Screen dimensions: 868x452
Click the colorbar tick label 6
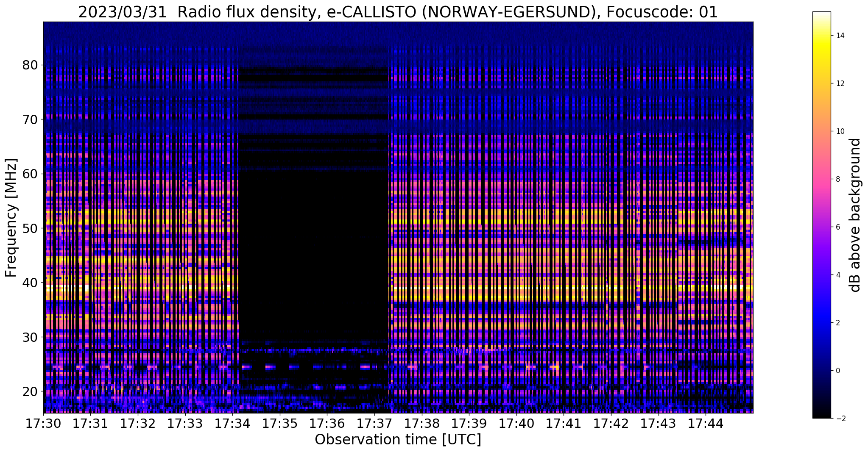(x=837, y=227)
